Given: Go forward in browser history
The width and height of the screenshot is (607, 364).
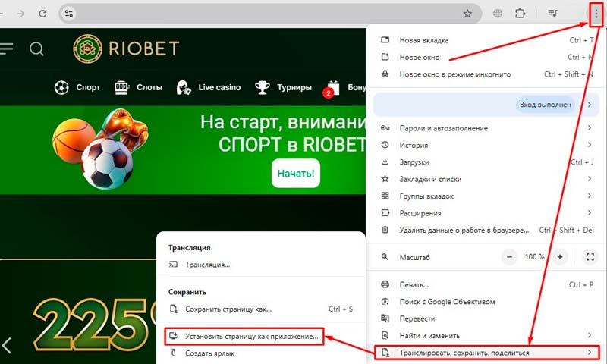Looking at the screenshot, I should tap(21, 14).
